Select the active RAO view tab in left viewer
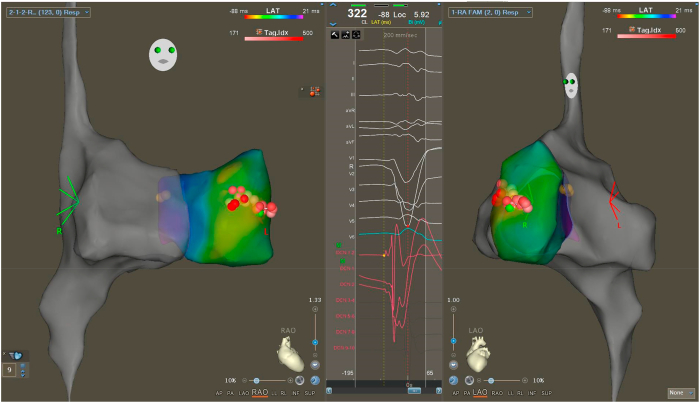 point(260,393)
